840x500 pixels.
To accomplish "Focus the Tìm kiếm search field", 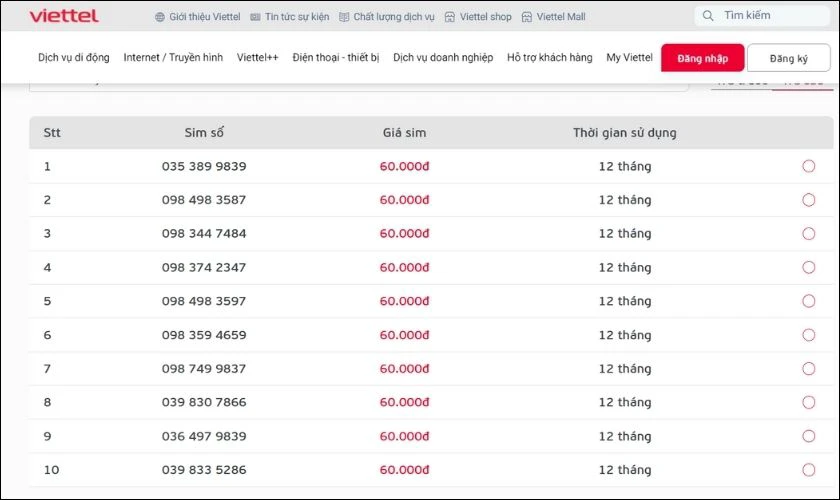I will 762,16.
